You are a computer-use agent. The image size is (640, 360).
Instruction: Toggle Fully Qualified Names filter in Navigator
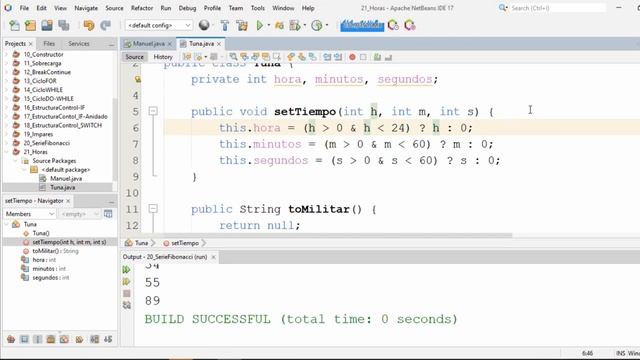(79, 339)
